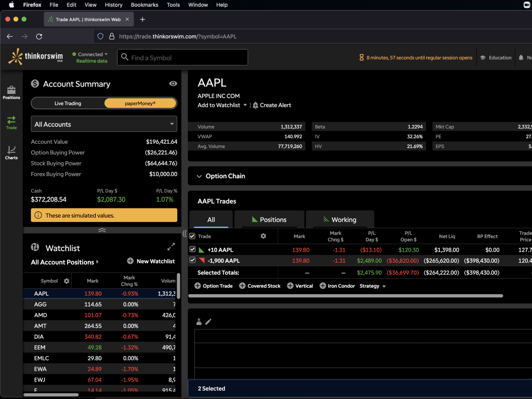Switch to paperMoney mode
The width and height of the screenshot is (532, 399).
(140, 103)
